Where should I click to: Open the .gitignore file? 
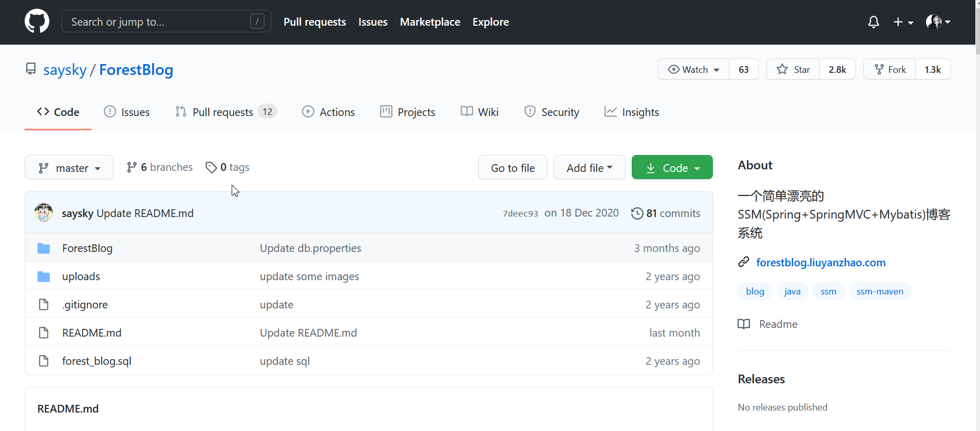pyautogui.click(x=85, y=305)
